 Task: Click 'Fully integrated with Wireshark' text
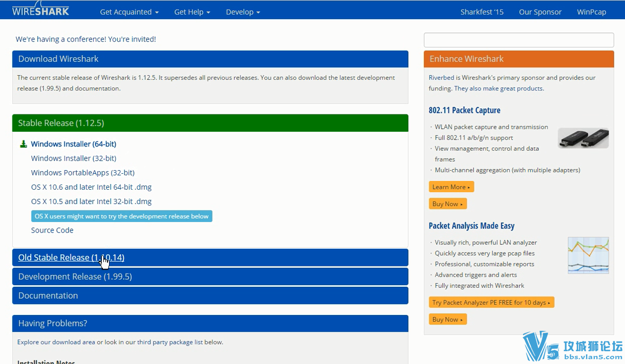pyautogui.click(x=480, y=286)
